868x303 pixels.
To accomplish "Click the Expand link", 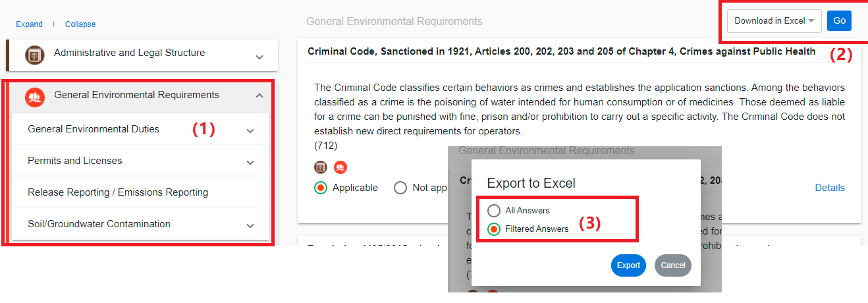I will tap(29, 24).
